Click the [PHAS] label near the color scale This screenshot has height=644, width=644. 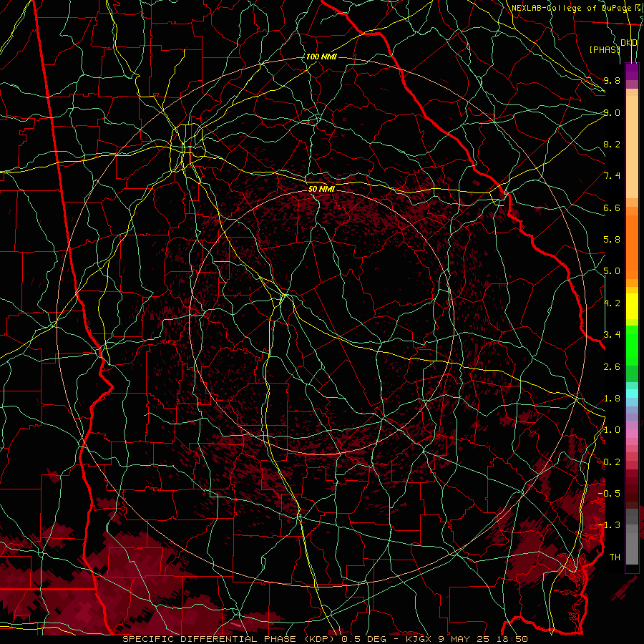coord(605,49)
